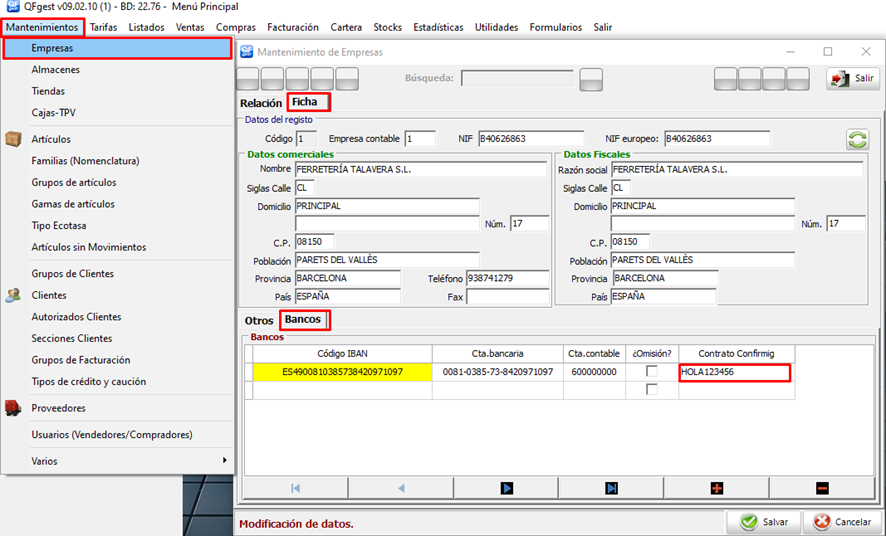Click the NIF europeo field

click(x=717, y=138)
